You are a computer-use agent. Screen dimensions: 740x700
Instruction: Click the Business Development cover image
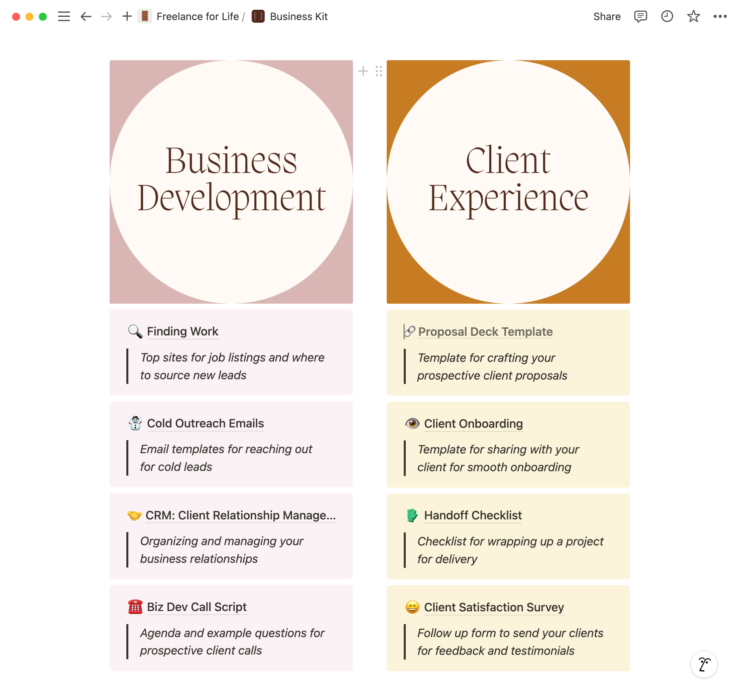point(231,182)
